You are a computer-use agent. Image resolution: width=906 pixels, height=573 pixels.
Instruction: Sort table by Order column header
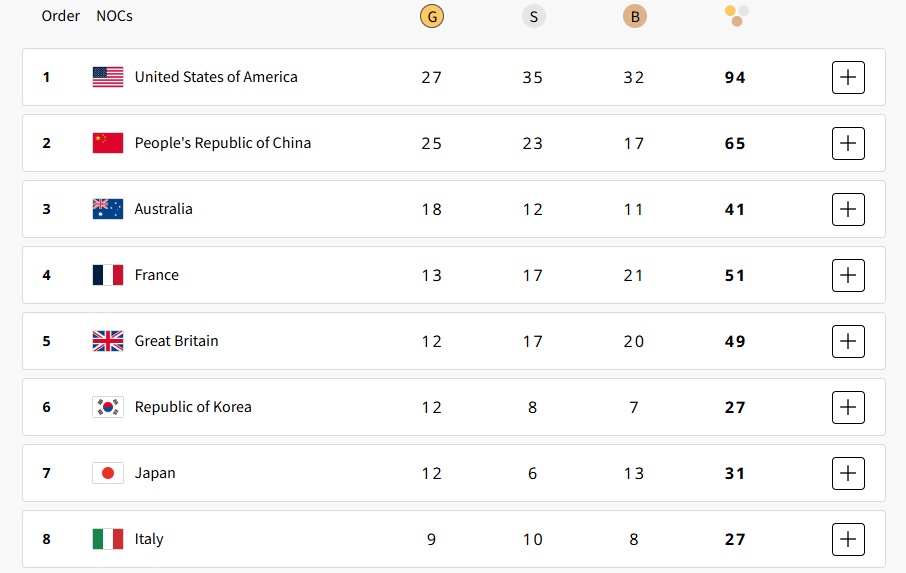(61, 16)
